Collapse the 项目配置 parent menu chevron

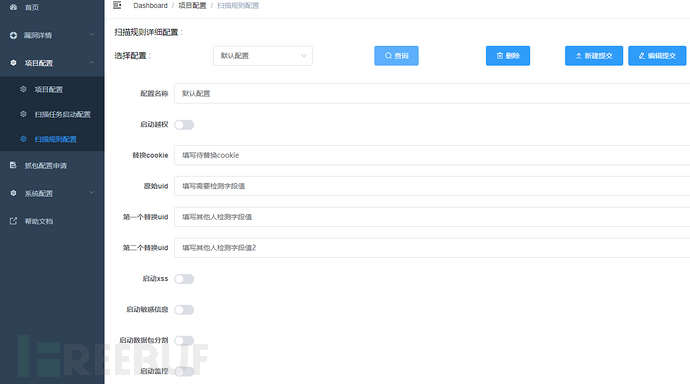click(92, 62)
